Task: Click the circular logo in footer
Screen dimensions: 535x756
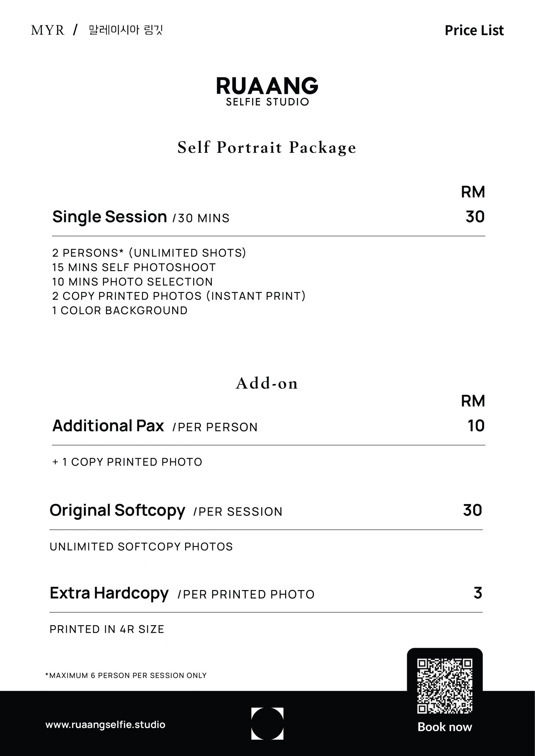Action: (267, 724)
